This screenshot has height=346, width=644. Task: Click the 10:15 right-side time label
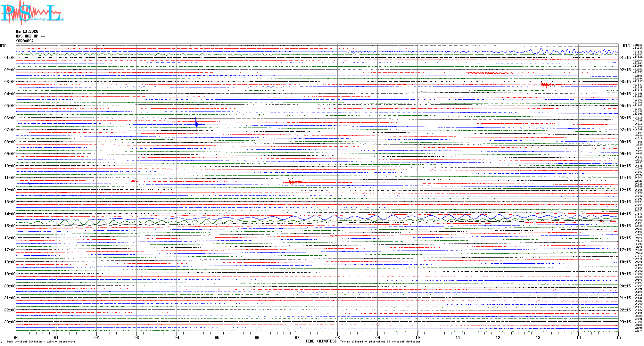[x=625, y=166]
